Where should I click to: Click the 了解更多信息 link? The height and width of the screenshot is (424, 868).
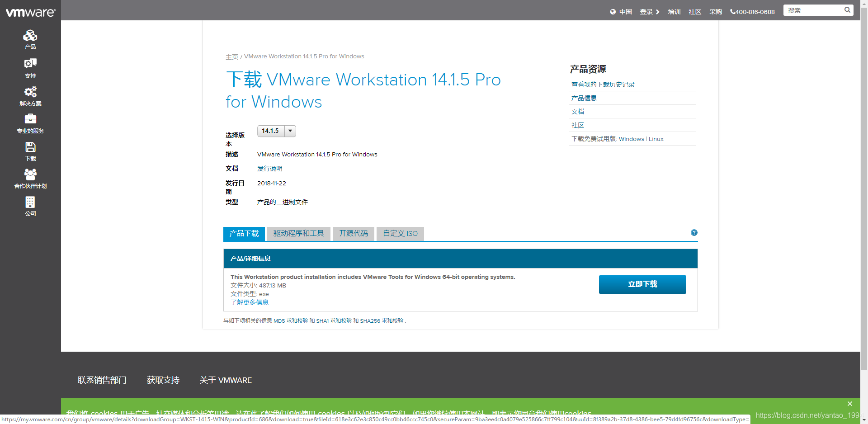point(250,302)
